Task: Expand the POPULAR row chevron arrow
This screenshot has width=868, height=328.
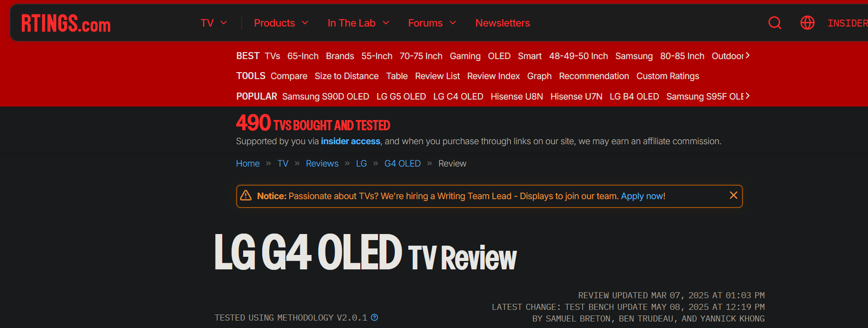Action: point(748,96)
